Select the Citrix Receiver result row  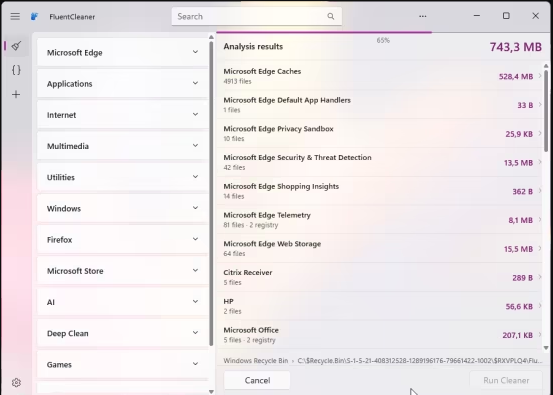pos(379,277)
